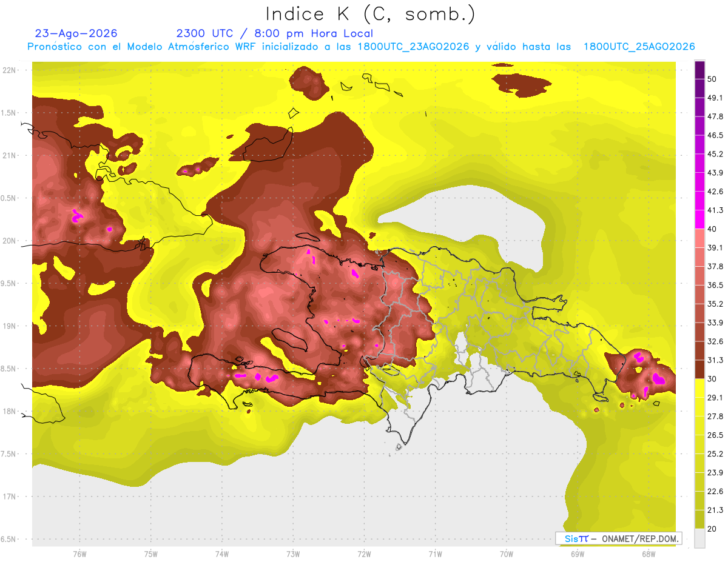Screen dimensions: 728x562
Task: Click "2300 UTC / 8:00 pm Hora Local"
Action: (x=274, y=33)
